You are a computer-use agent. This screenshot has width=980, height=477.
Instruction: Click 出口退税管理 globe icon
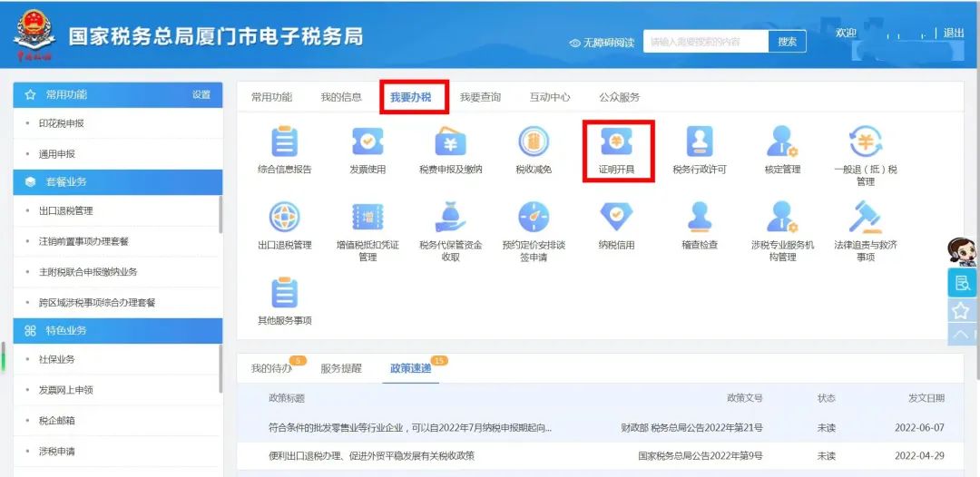284,218
